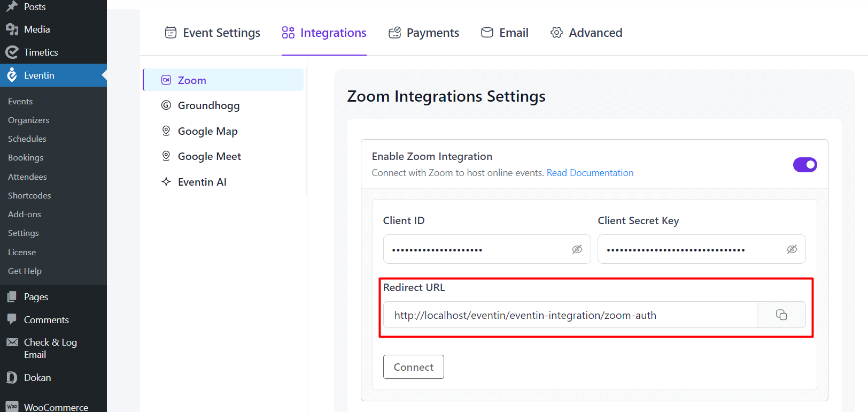Screen dimensions: 868x412
Task: Open Get Help submenu item
Action: pos(25,271)
